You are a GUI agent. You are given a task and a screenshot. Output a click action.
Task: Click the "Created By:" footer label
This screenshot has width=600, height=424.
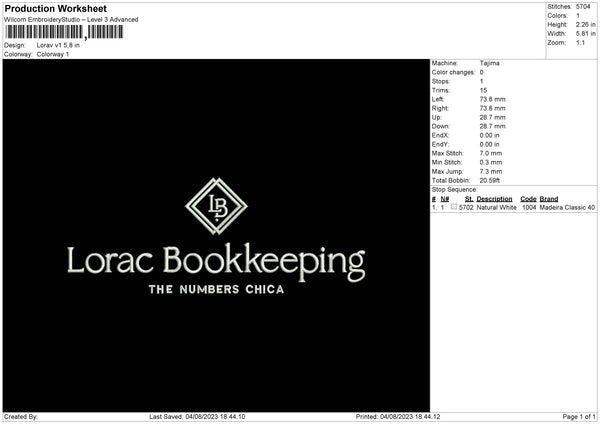[21, 417]
